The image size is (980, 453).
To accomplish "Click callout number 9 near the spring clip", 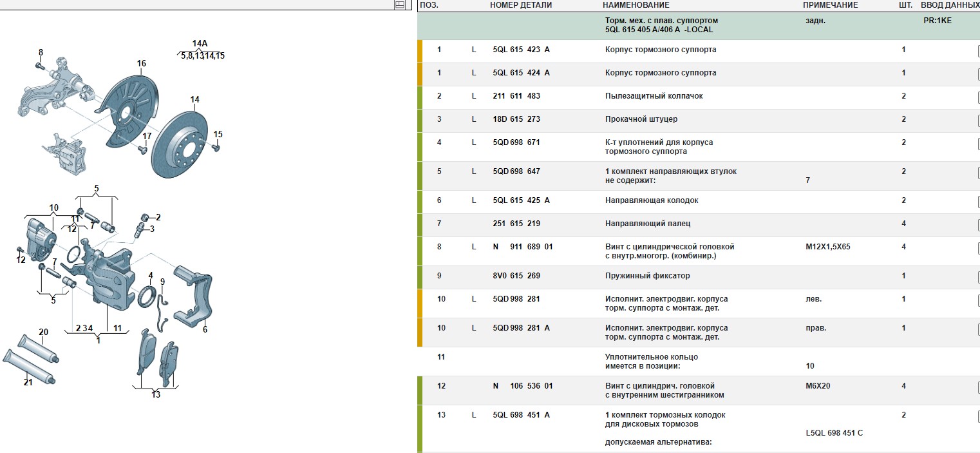I will 163,281.
